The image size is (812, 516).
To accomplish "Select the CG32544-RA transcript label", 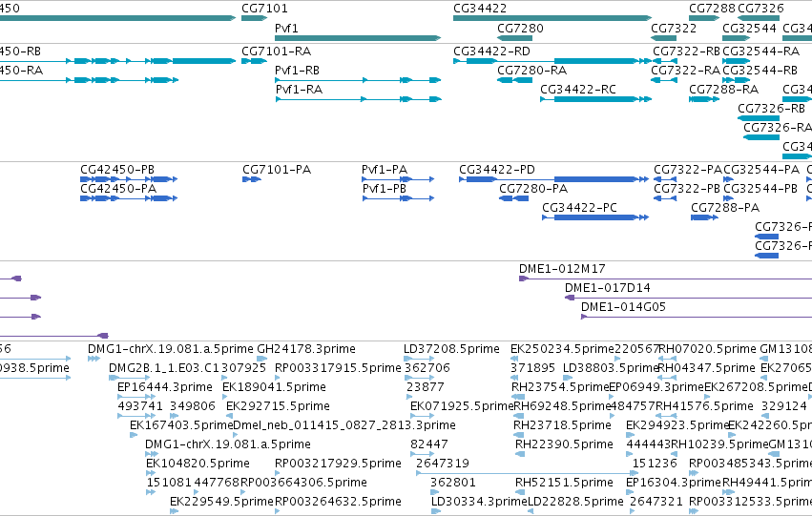I will click(761, 52).
